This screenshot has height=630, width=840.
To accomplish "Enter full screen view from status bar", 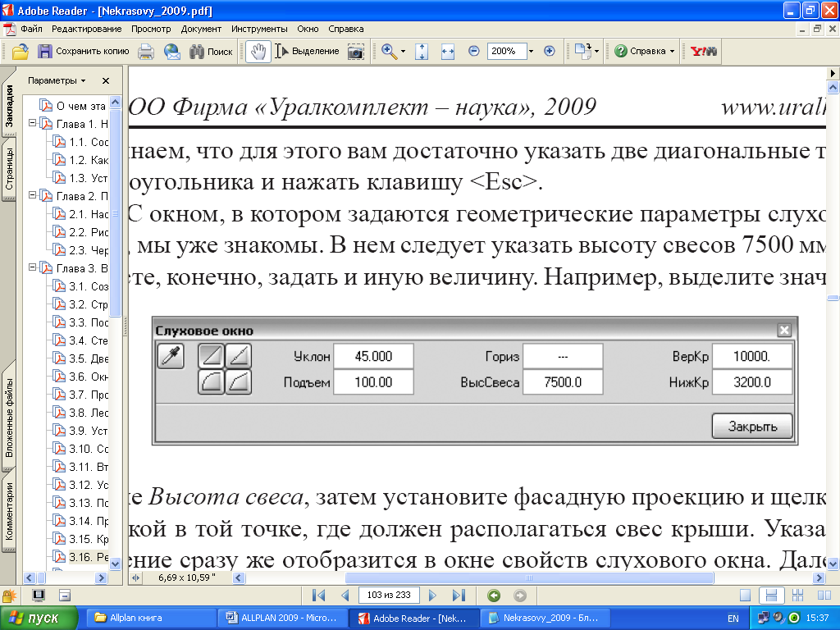I will [39, 596].
